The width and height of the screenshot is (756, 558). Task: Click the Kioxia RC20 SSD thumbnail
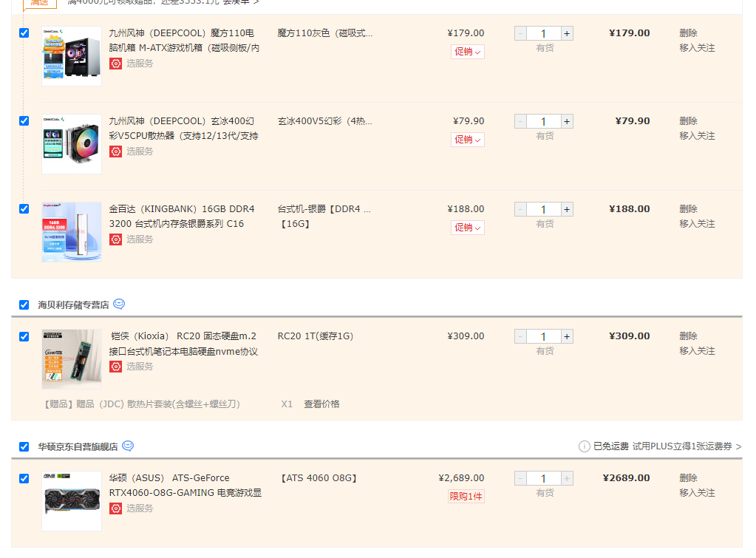pos(72,358)
